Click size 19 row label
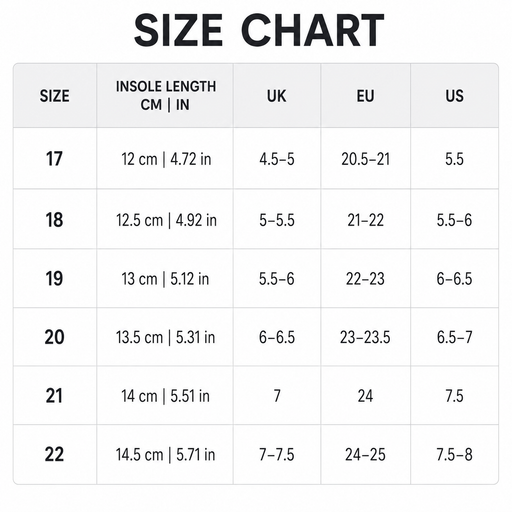The width and height of the screenshot is (512, 512). [54, 279]
